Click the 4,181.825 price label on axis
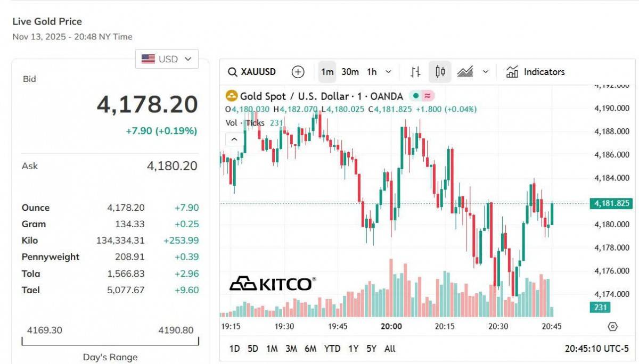The height and width of the screenshot is (364, 639). [611, 203]
